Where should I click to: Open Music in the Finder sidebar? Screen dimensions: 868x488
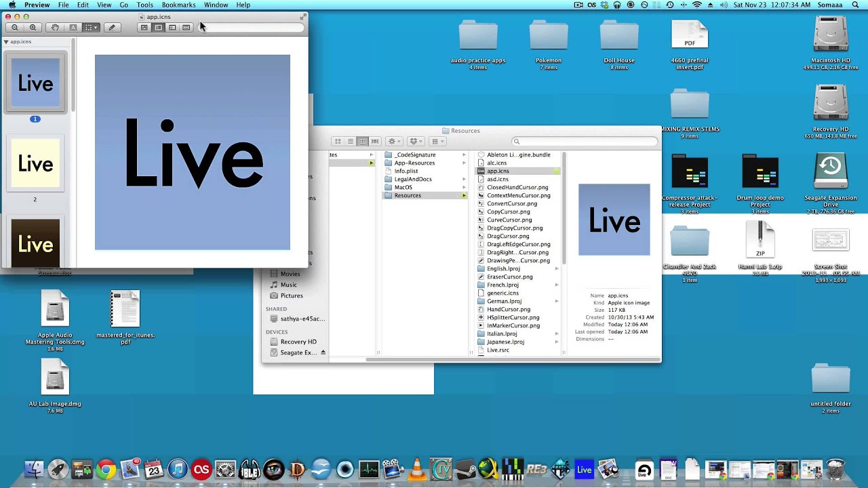tap(289, 285)
